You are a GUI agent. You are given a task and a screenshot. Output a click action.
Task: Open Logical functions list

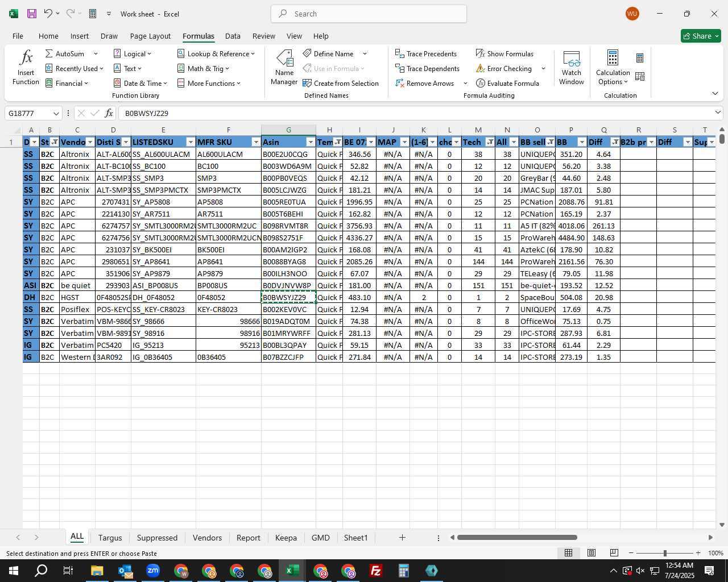pyautogui.click(x=133, y=53)
